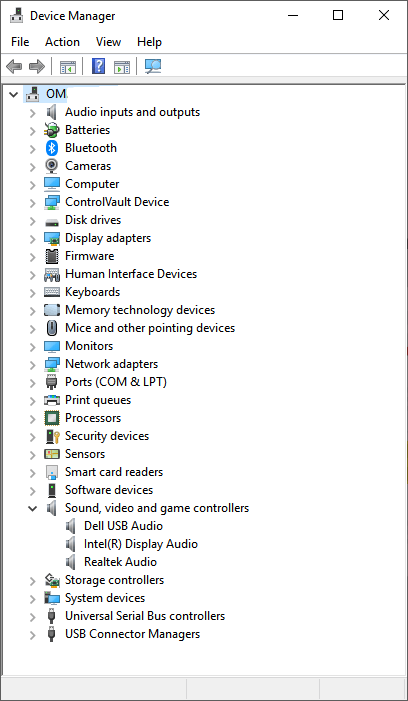Click the Show/Hide Console Tree toolbar icon

(68, 67)
